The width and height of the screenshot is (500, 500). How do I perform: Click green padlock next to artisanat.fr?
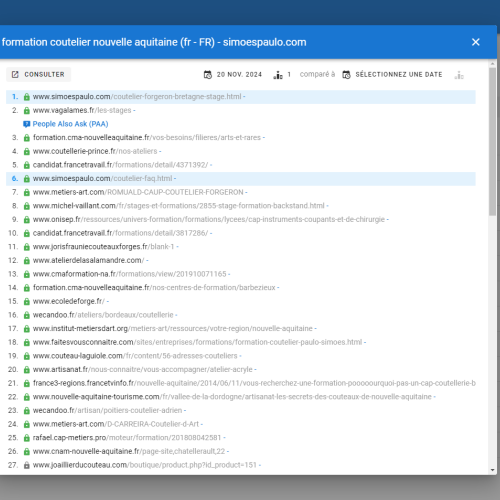(x=27, y=370)
